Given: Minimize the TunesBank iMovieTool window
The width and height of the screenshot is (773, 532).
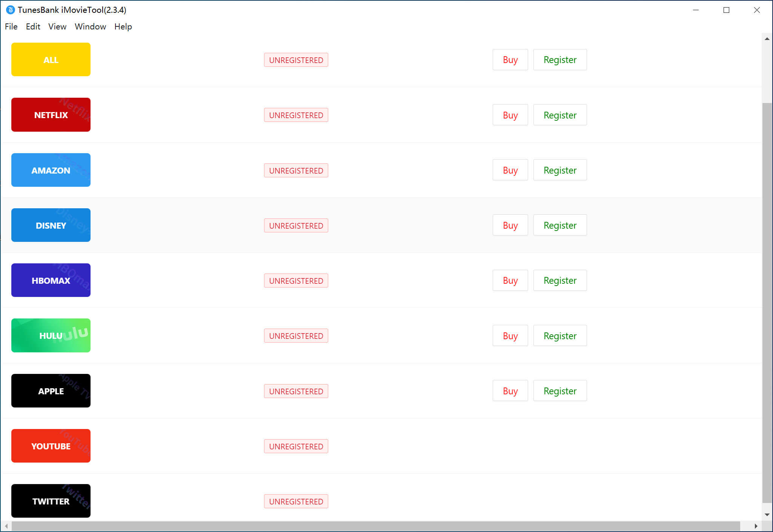Looking at the screenshot, I should coord(696,10).
